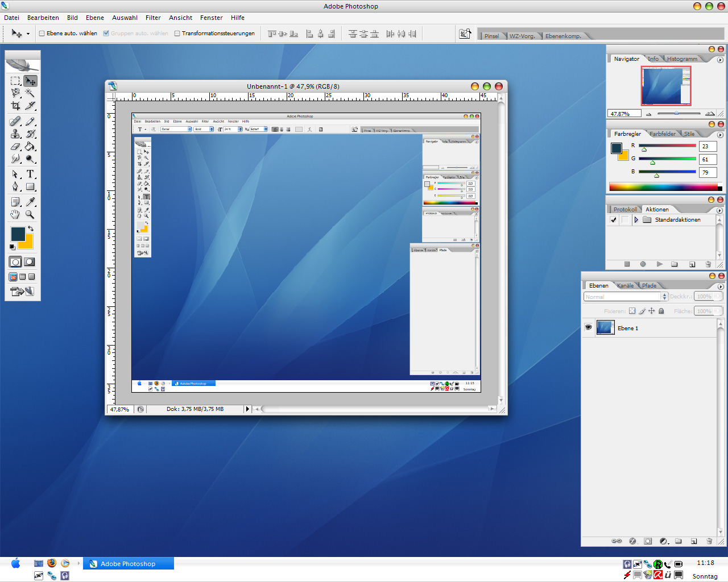This screenshot has width=728, height=582.
Task: Select the Lasso tool
Action: tap(15, 93)
